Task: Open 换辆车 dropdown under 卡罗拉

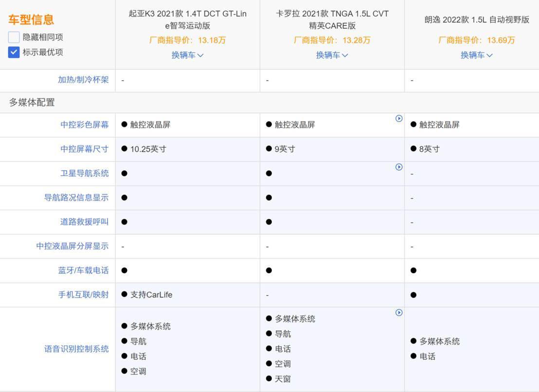Action: 332,55
